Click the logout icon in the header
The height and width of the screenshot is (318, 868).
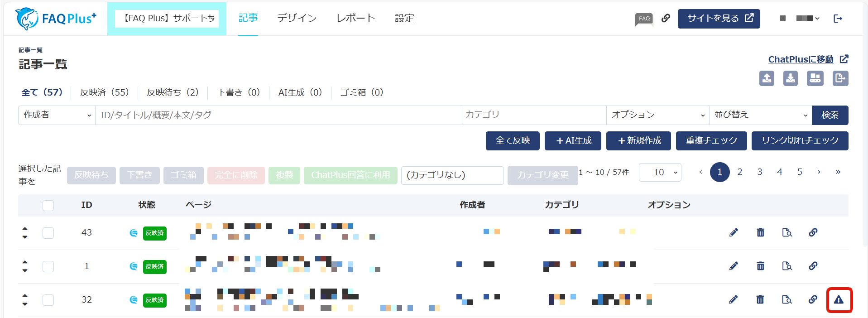(x=838, y=19)
